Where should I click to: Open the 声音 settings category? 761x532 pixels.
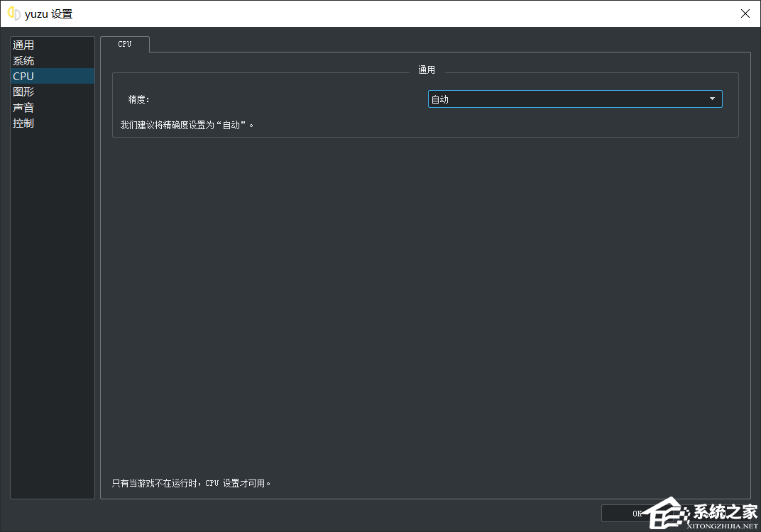(53, 107)
